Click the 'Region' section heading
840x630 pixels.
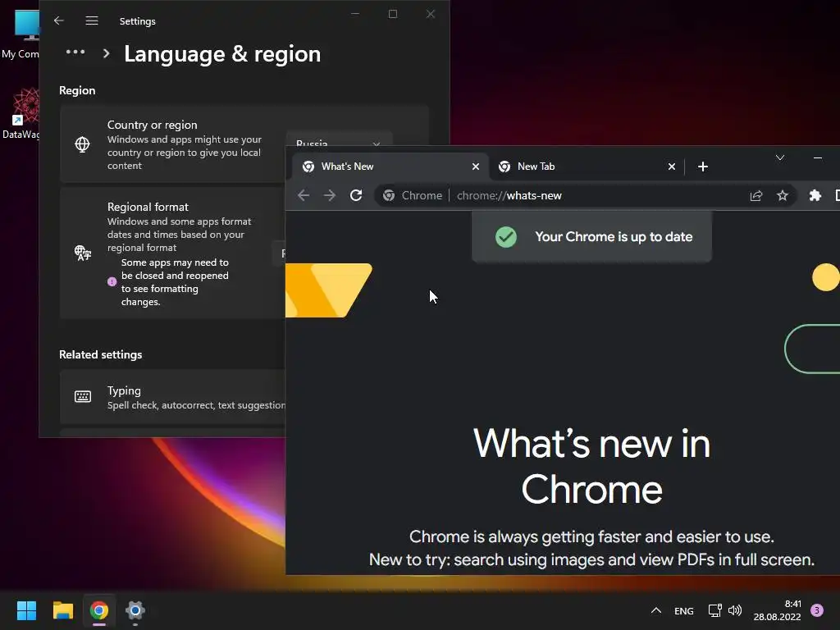point(77,90)
